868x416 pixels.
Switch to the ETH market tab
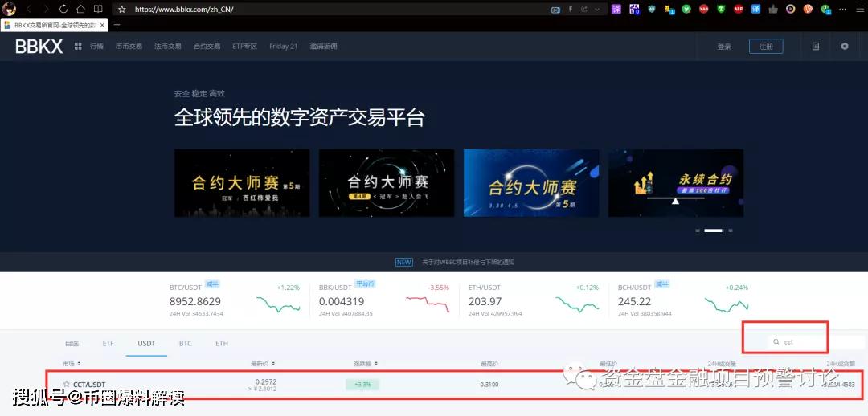[x=222, y=343]
